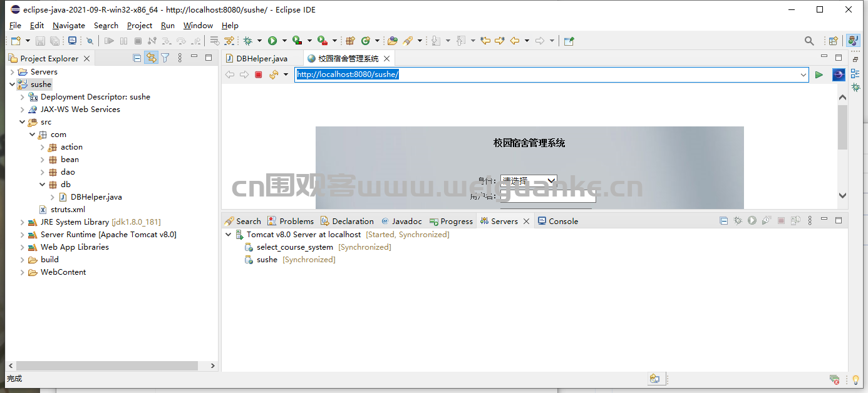The image size is (868, 393).
Task: Click the Search magnifier icon at top right
Action: [x=809, y=41]
